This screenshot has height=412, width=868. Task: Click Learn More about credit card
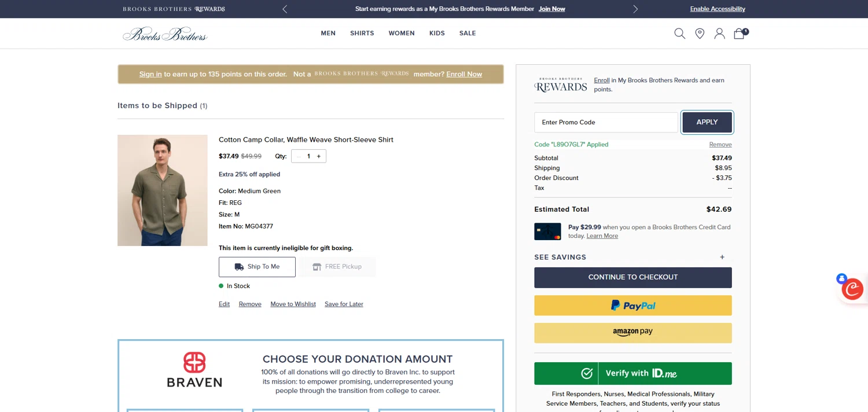[x=602, y=236]
